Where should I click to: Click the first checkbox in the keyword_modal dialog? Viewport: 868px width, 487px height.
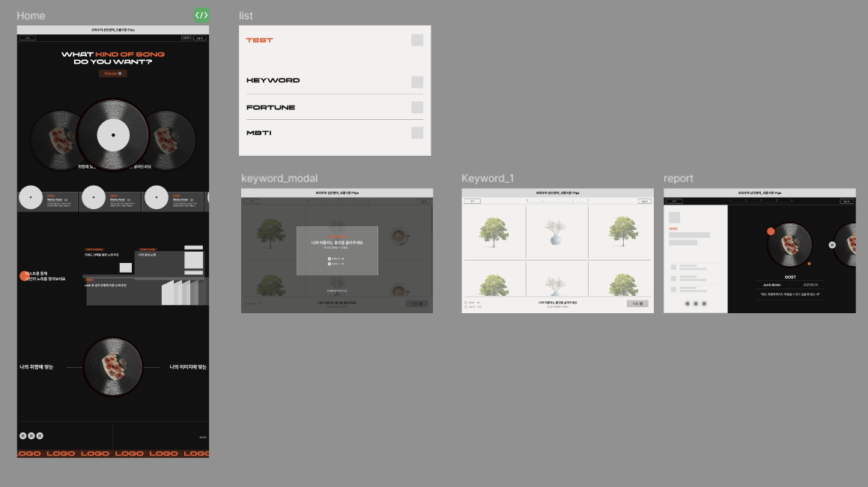(330, 258)
